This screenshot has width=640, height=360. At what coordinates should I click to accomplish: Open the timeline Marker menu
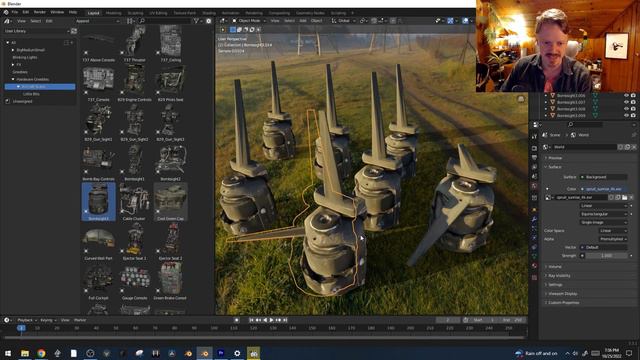(x=80, y=320)
